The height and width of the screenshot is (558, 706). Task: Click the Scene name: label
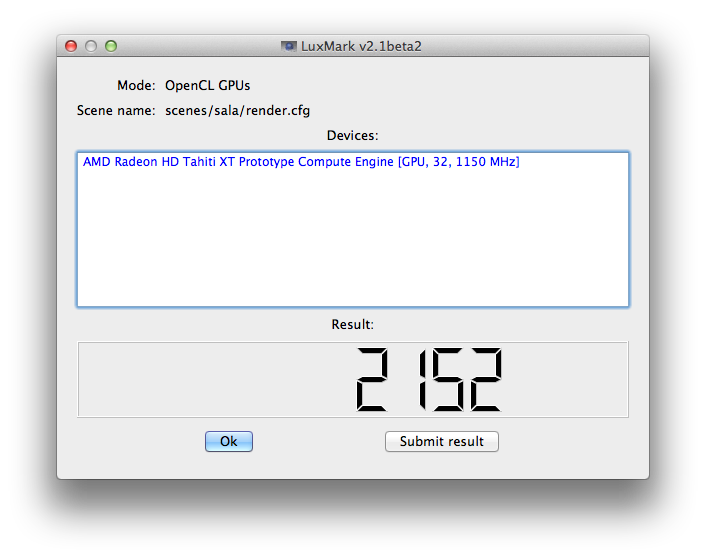pyautogui.click(x=116, y=111)
